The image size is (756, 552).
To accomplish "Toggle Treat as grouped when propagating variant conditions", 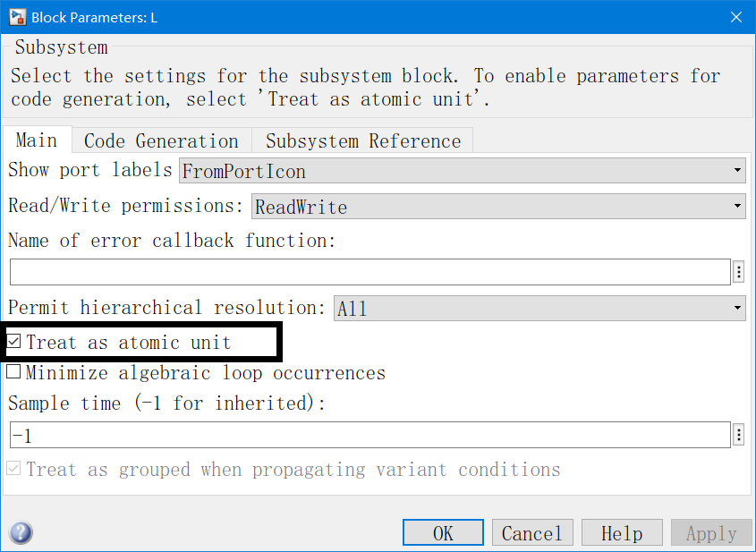I will [14, 469].
